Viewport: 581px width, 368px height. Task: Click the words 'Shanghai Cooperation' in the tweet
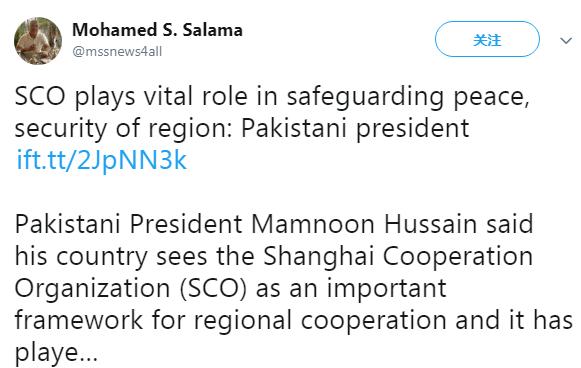point(398,256)
